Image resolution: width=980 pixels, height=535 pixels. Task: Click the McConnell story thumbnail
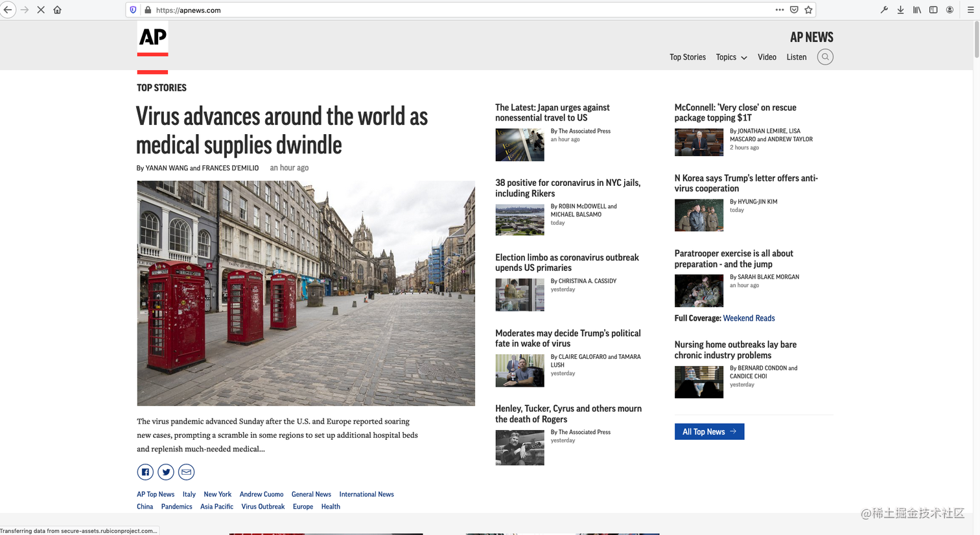(x=699, y=142)
